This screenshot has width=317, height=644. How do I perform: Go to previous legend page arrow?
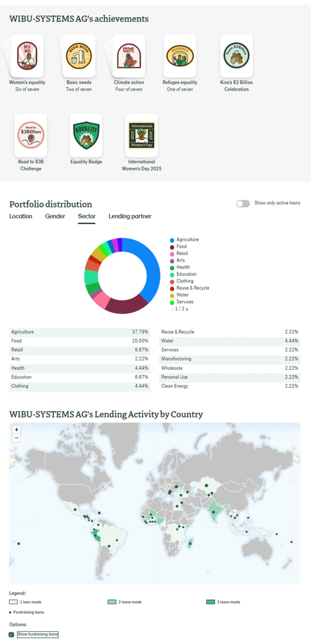pos(172,309)
